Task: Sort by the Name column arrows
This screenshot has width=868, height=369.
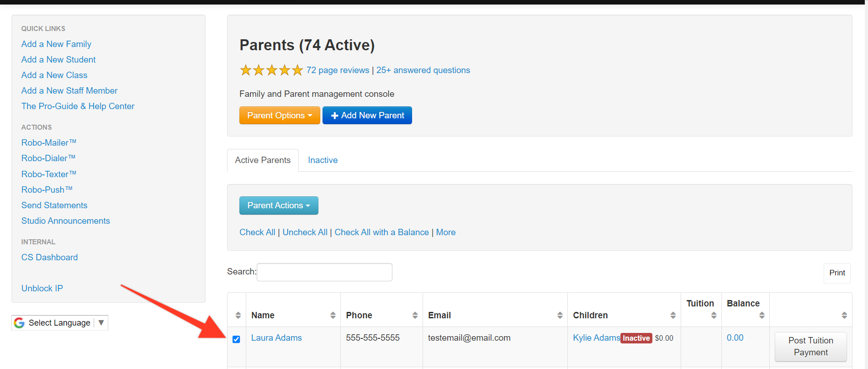Action: point(333,315)
